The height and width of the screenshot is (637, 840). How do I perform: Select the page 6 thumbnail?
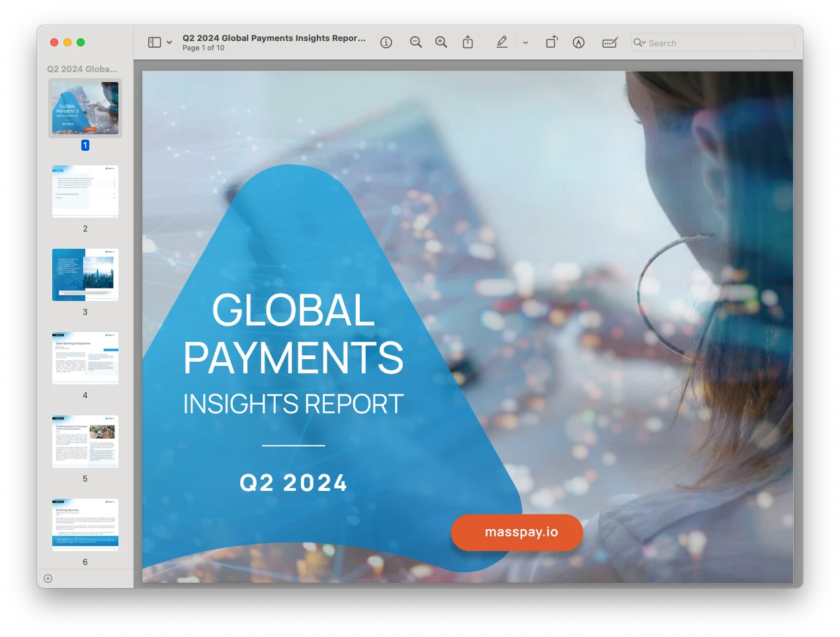point(85,523)
